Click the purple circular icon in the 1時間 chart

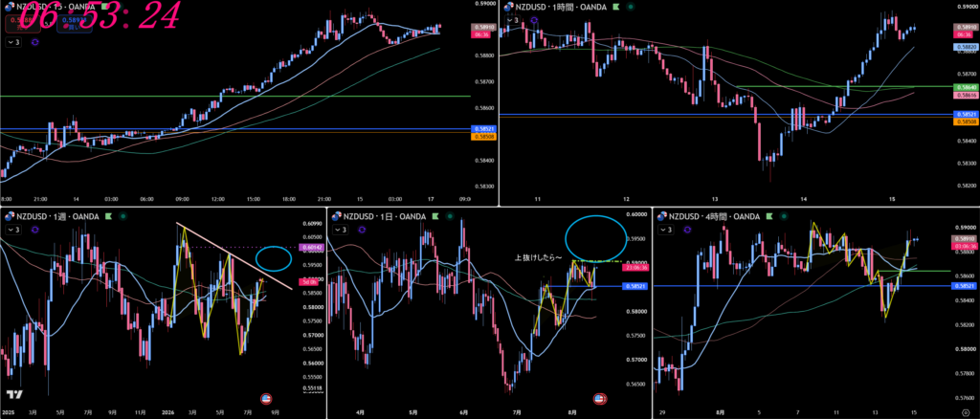534,21
